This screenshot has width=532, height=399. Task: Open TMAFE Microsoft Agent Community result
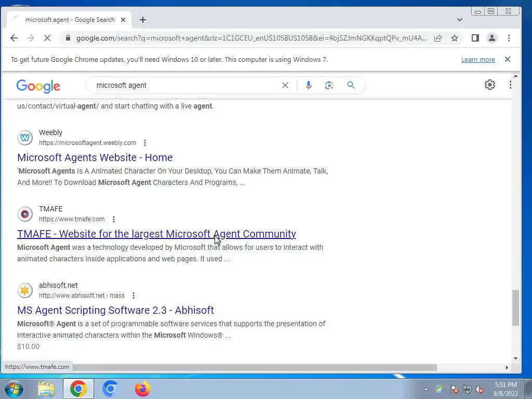pos(156,234)
